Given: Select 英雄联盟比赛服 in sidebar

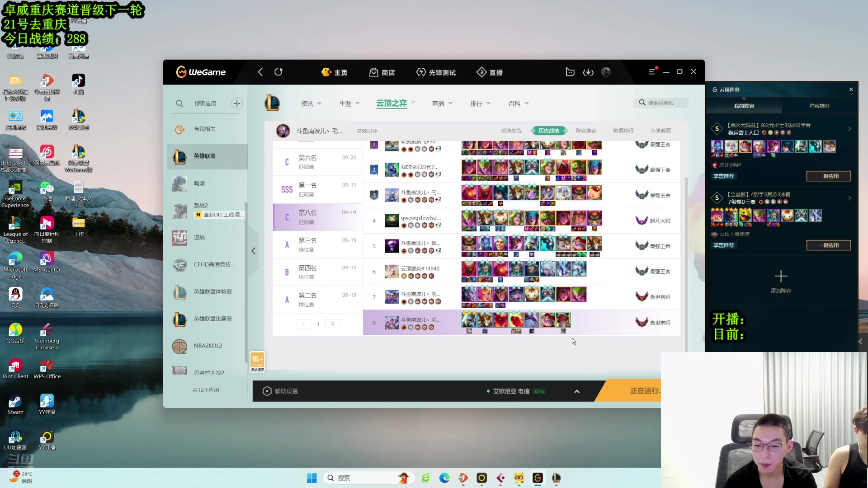Looking at the screenshot, I should point(207,319).
